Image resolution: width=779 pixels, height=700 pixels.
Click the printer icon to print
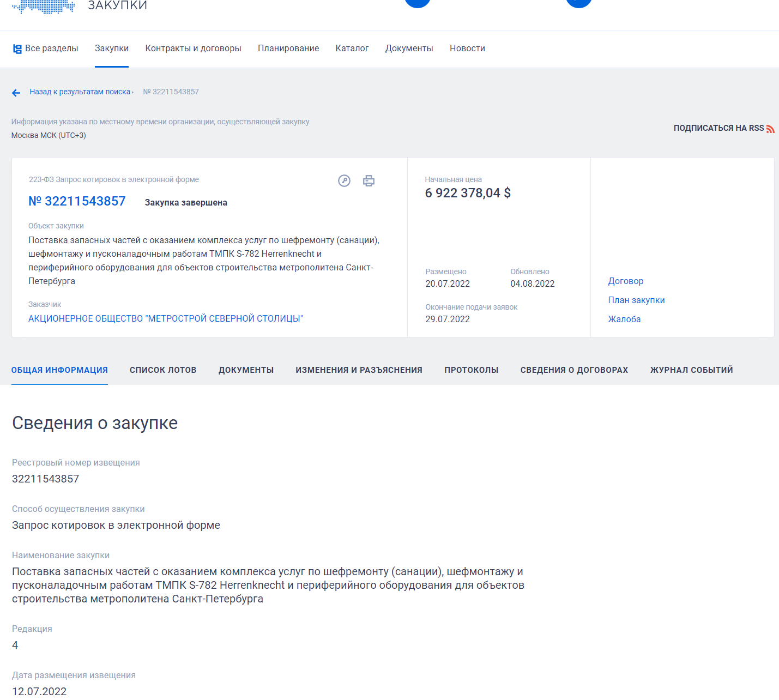click(369, 181)
